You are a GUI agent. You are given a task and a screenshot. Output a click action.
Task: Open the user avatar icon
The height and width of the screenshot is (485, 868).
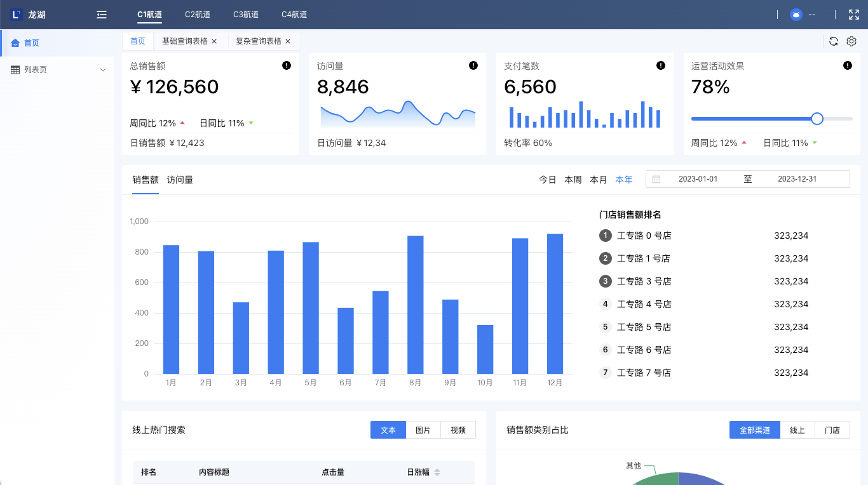click(x=796, y=15)
